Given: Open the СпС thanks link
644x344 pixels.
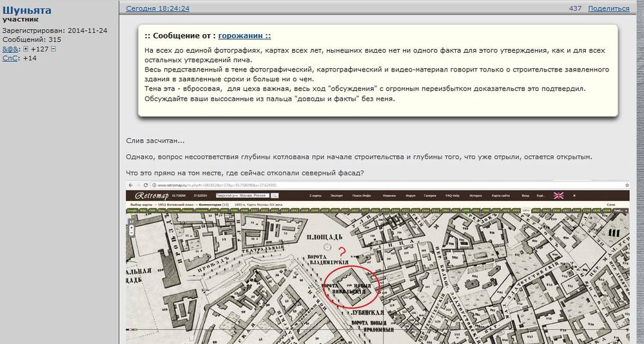Looking at the screenshot, I should click(10, 58).
